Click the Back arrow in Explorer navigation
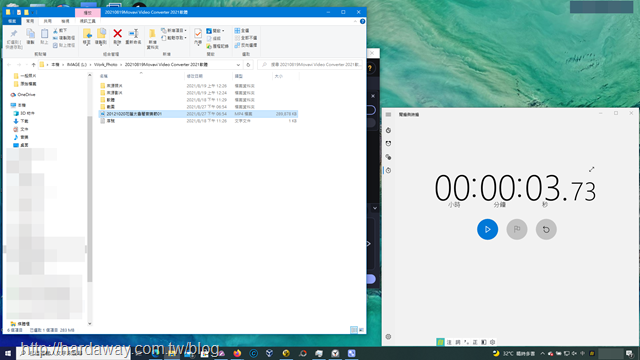Image resolution: width=640 pixels, height=360 pixels. pos(9,64)
